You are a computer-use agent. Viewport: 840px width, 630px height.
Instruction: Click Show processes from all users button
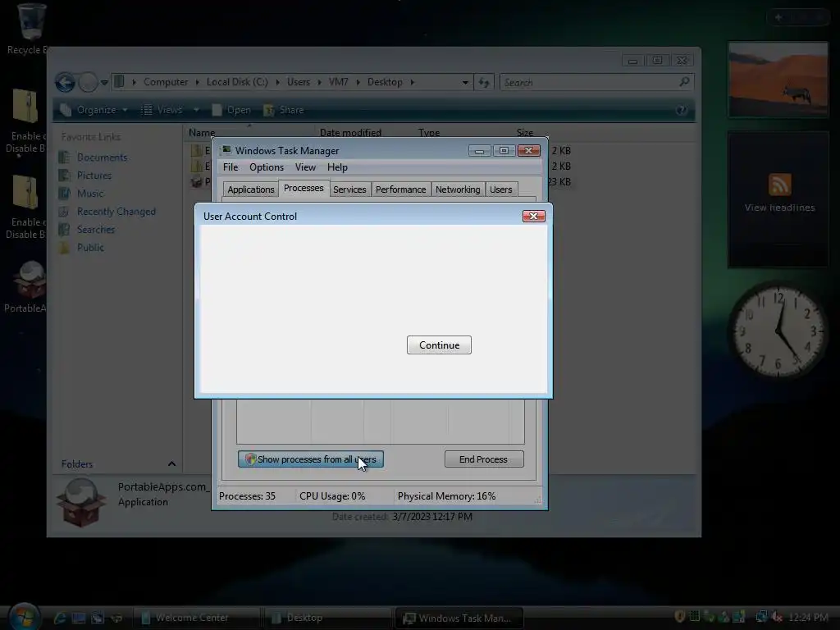click(311, 459)
